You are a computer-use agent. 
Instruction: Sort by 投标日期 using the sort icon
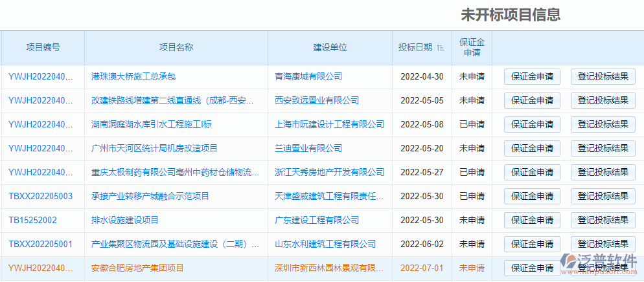click(x=441, y=47)
